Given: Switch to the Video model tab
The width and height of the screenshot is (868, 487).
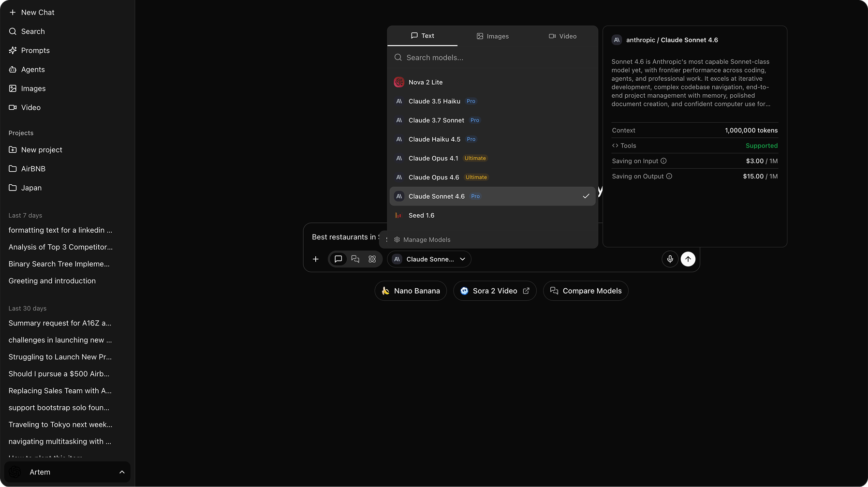Looking at the screenshot, I should tap(562, 36).
